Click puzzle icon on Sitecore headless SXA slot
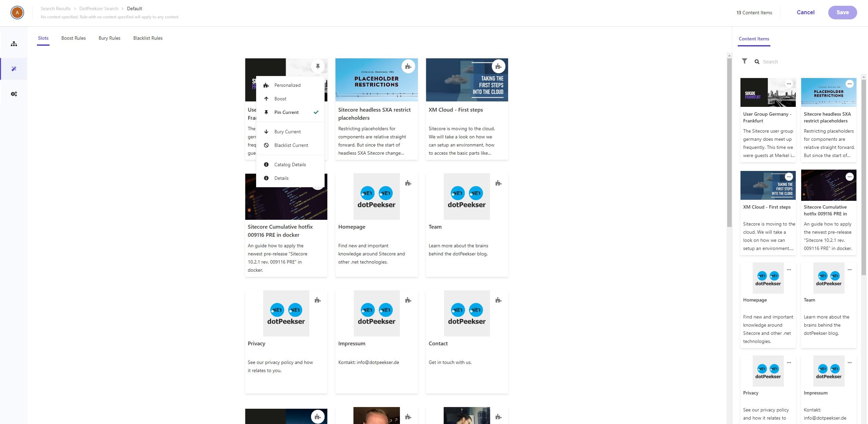Image resolution: width=868 pixels, height=424 pixels. [408, 66]
